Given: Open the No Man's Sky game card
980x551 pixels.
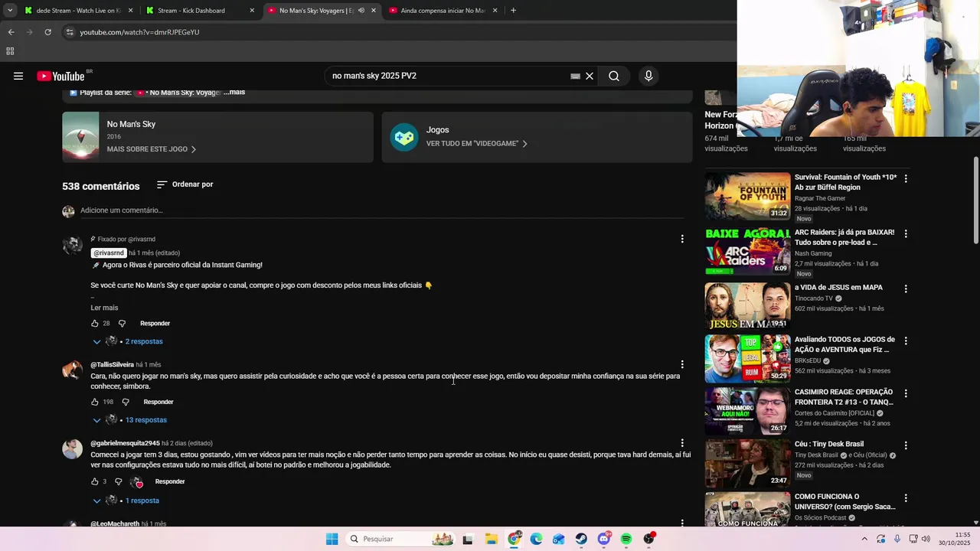Looking at the screenshot, I should point(217,137).
